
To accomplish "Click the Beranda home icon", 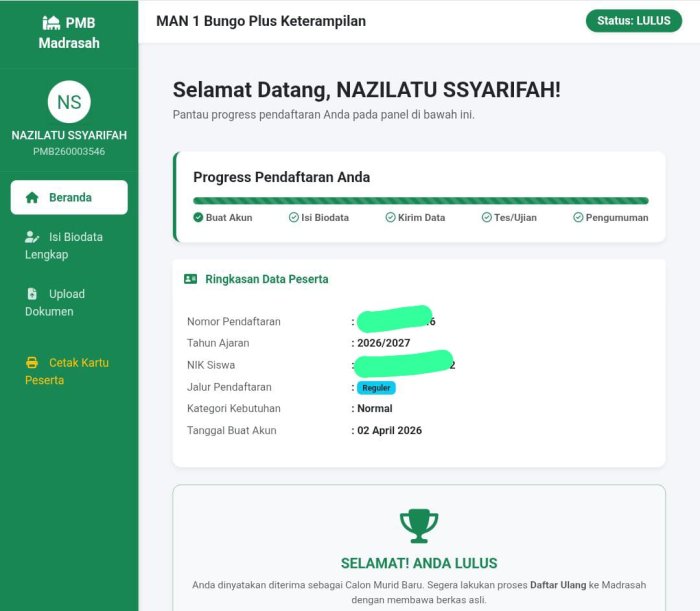I will coord(32,197).
